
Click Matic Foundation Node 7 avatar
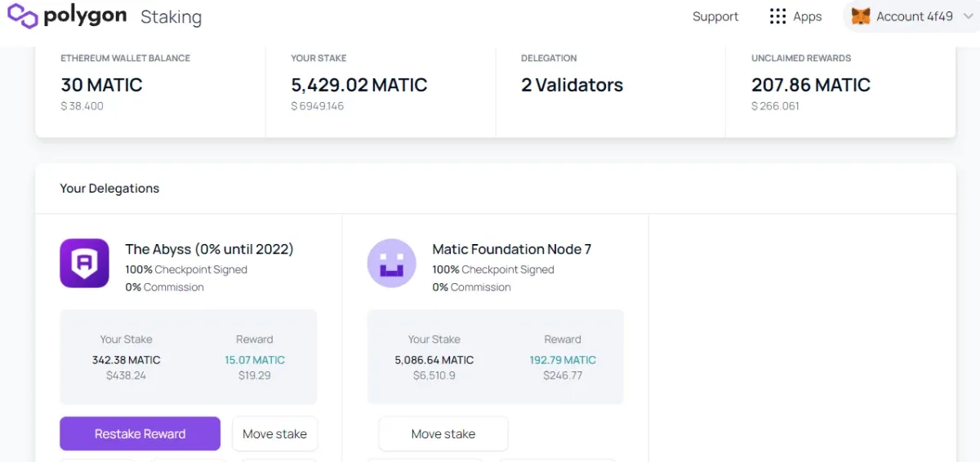(x=392, y=263)
